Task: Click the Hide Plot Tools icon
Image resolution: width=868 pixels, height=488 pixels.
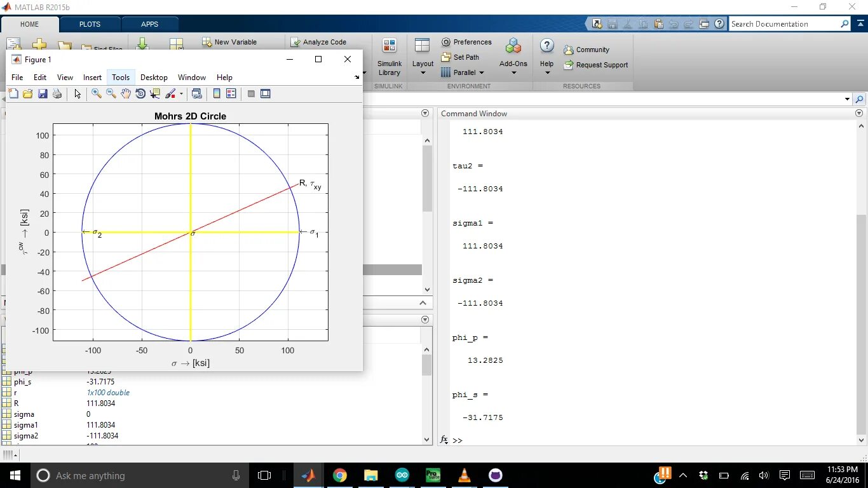Action: [x=251, y=93]
